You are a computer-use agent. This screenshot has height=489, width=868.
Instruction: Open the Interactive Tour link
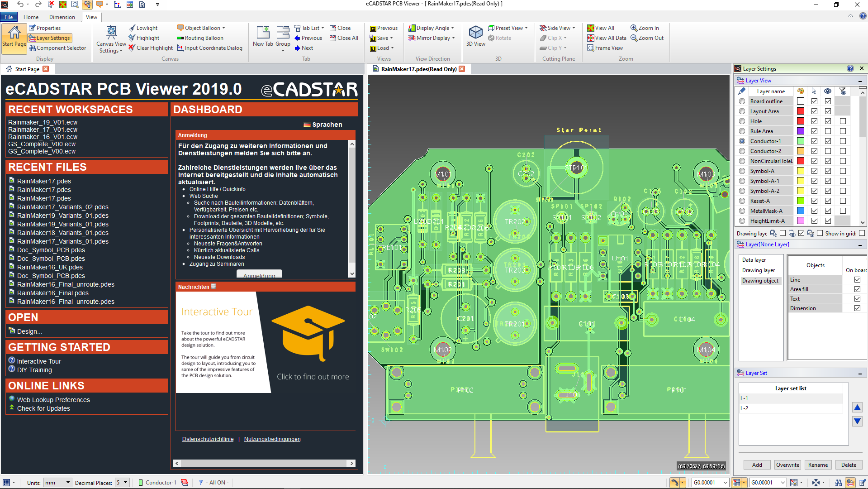point(39,361)
